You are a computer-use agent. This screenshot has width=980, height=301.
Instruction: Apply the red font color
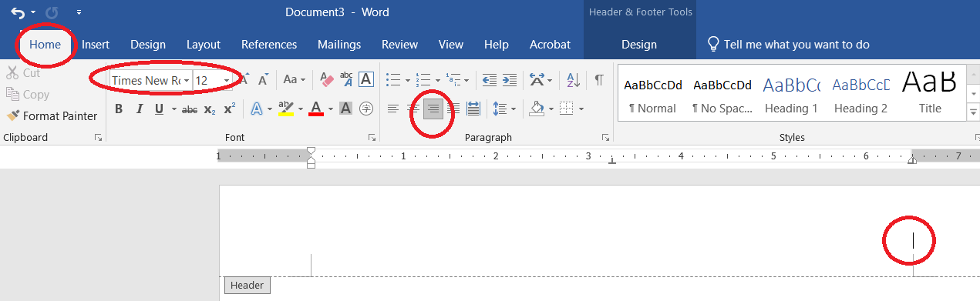[316, 109]
